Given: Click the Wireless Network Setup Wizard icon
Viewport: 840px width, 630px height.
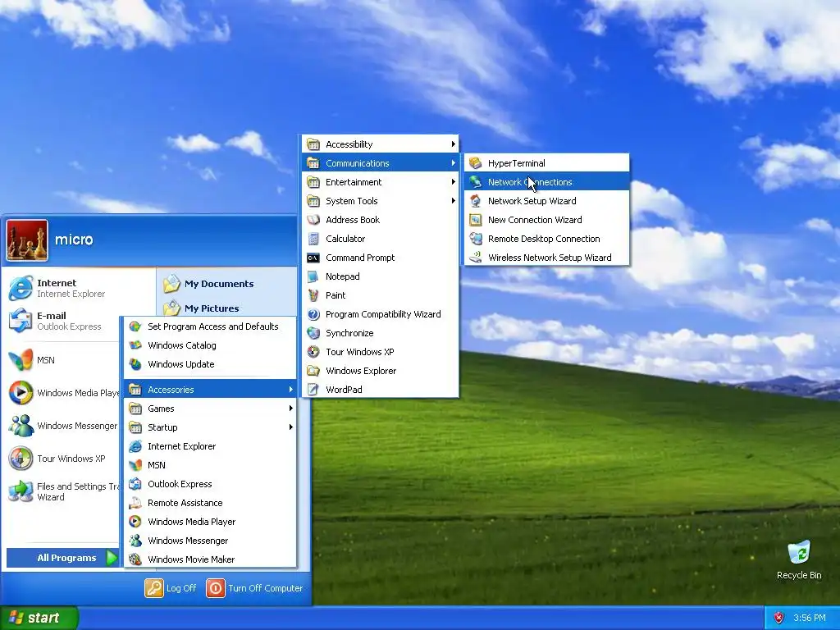Looking at the screenshot, I should [475, 258].
